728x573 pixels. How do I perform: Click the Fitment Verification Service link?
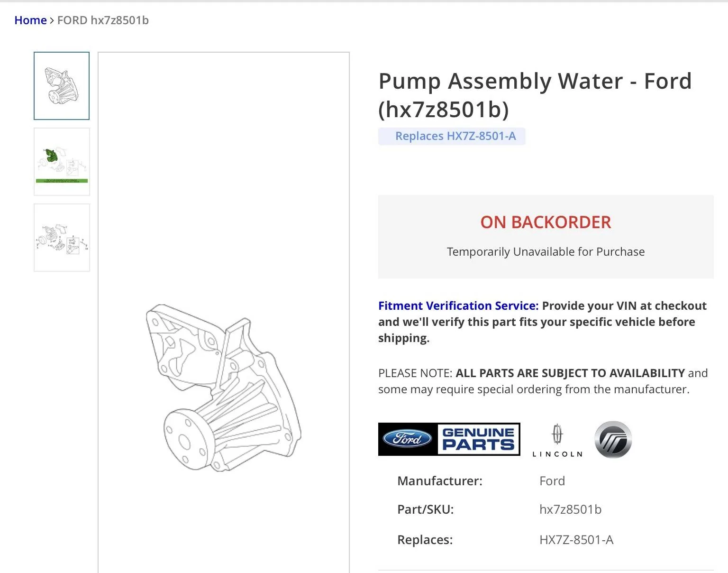tap(456, 305)
